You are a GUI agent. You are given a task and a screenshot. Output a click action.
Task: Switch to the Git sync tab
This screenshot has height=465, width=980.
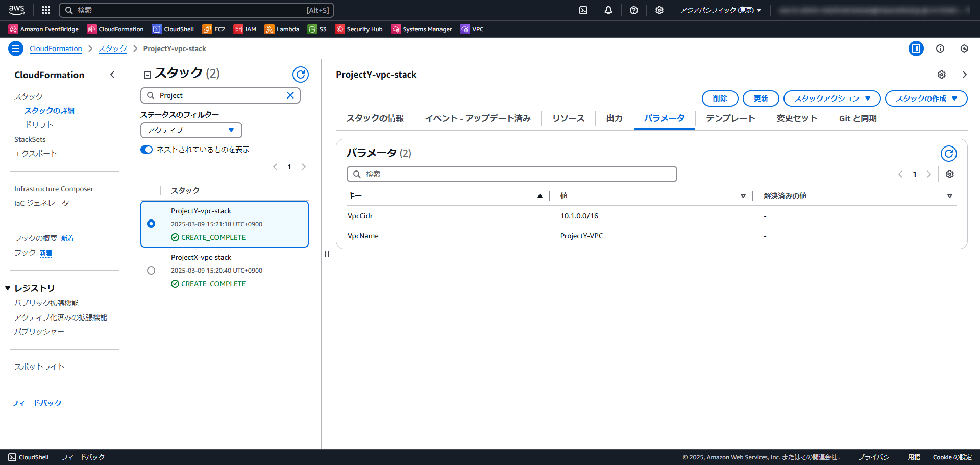pos(857,118)
